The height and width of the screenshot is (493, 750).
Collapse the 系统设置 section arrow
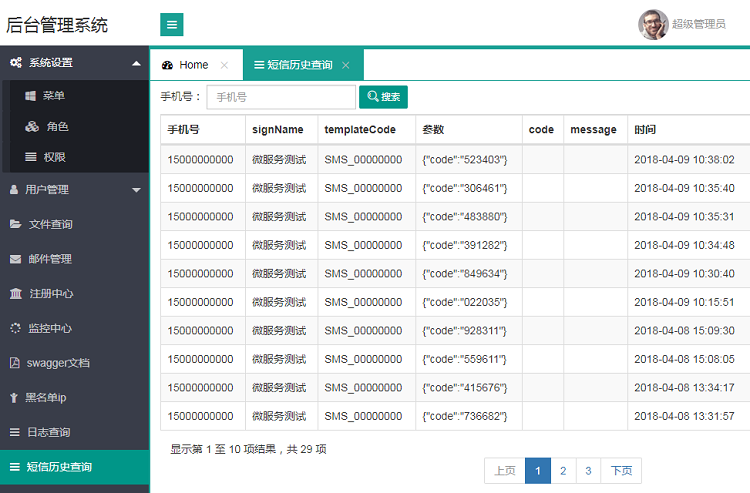(136, 63)
